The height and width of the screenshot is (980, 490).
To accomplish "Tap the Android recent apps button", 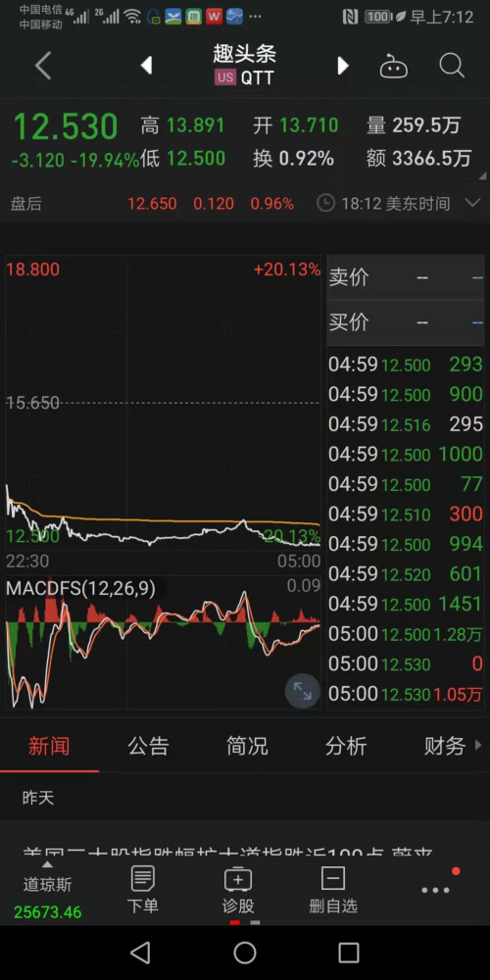I will pyautogui.click(x=349, y=953).
